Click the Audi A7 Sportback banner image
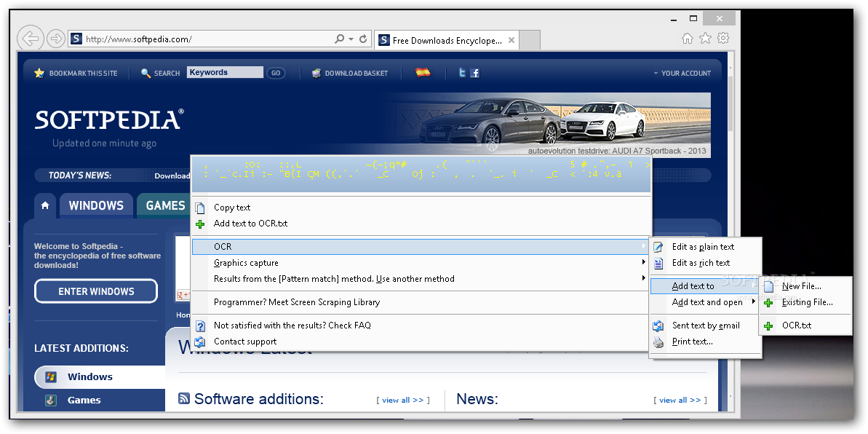Viewport: 868px width, 434px height. [544, 125]
